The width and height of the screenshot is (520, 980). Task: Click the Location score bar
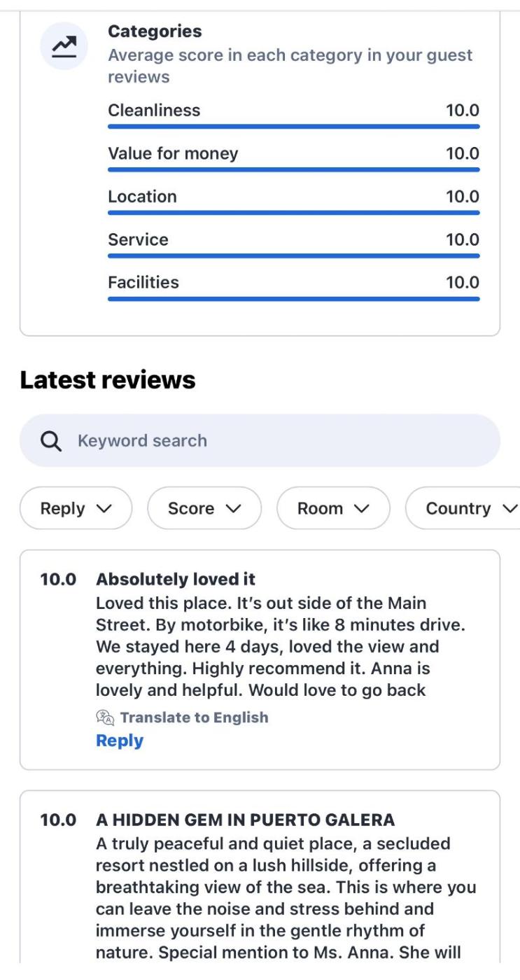click(293, 213)
